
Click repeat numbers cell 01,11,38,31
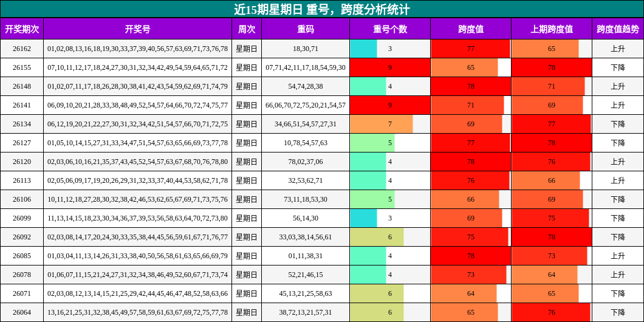coord(306,256)
